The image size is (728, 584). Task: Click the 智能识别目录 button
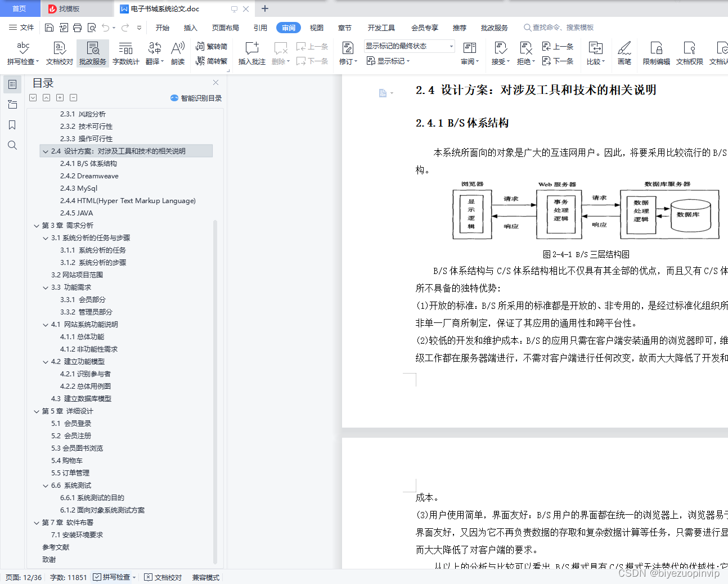[x=197, y=97]
